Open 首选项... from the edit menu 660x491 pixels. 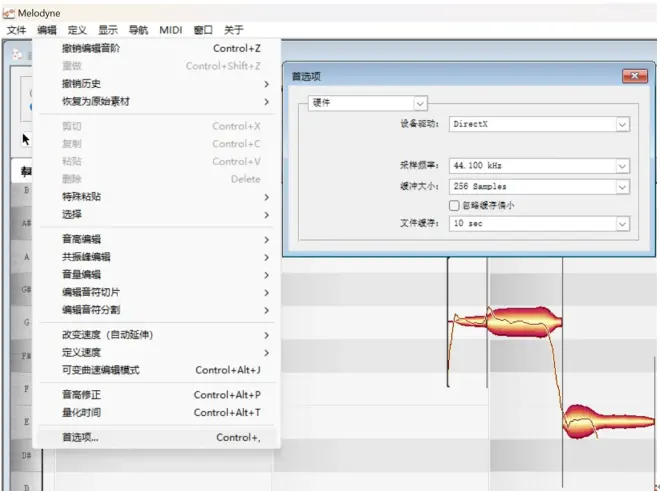click(x=157, y=438)
